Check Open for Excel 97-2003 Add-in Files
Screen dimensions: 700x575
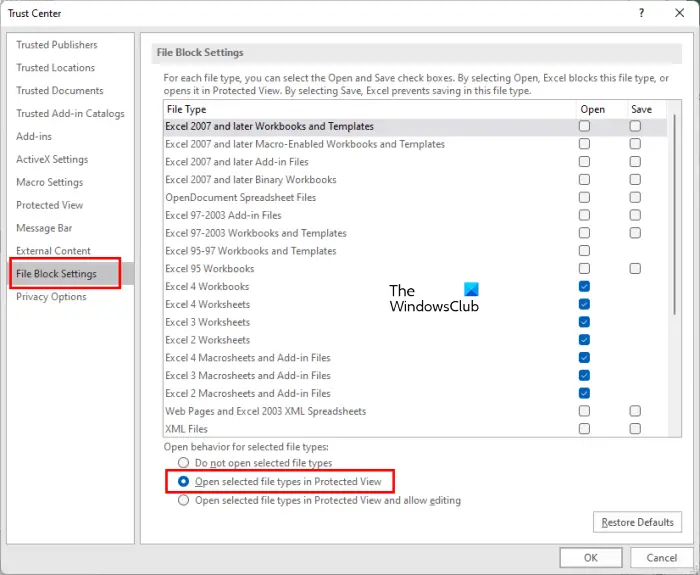click(x=584, y=215)
